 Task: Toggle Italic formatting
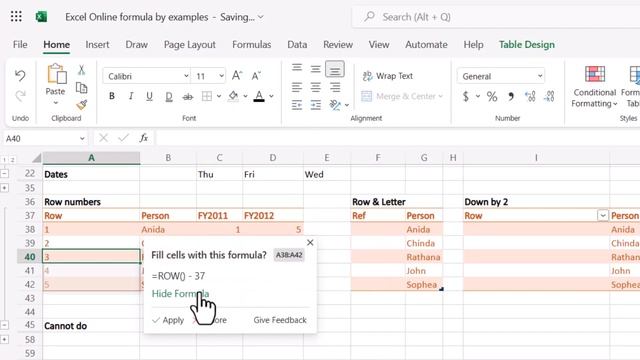pos(131,96)
